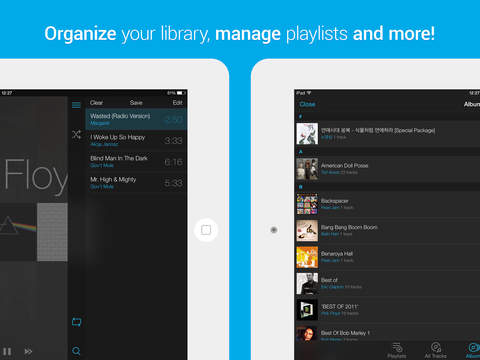This screenshot has width=480, height=360.
Task: Save the queue as a playlist
Action: [136, 103]
